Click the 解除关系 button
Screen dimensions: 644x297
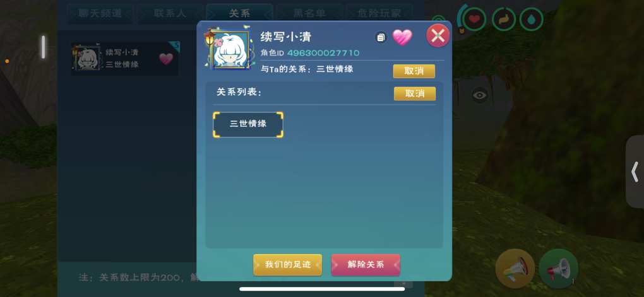tap(366, 265)
